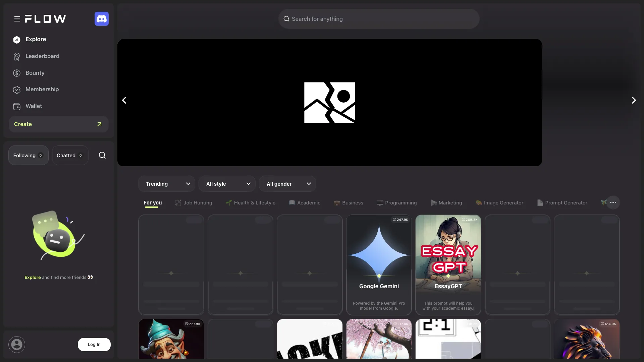The width and height of the screenshot is (644, 362).
Task: Switch to the Image Generator tab
Action: click(x=499, y=203)
